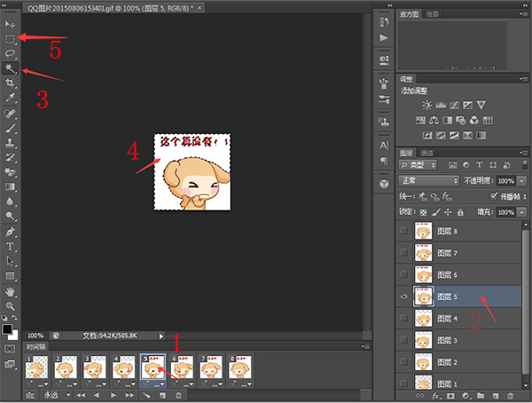Image resolution: width=532 pixels, height=403 pixels.
Task: Select the Crop tool
Action: click(x=10, y=83)
